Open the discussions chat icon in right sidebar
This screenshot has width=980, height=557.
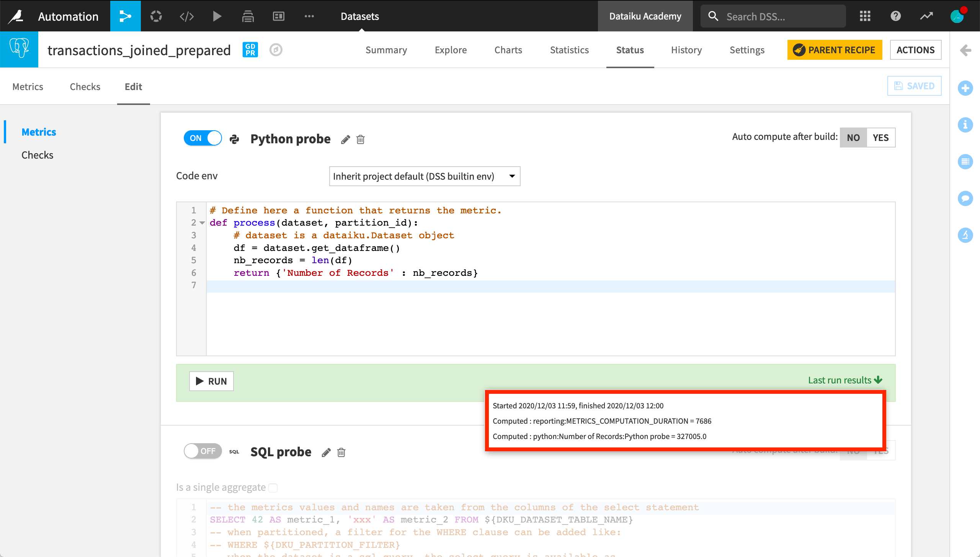(x=965, y=198)
